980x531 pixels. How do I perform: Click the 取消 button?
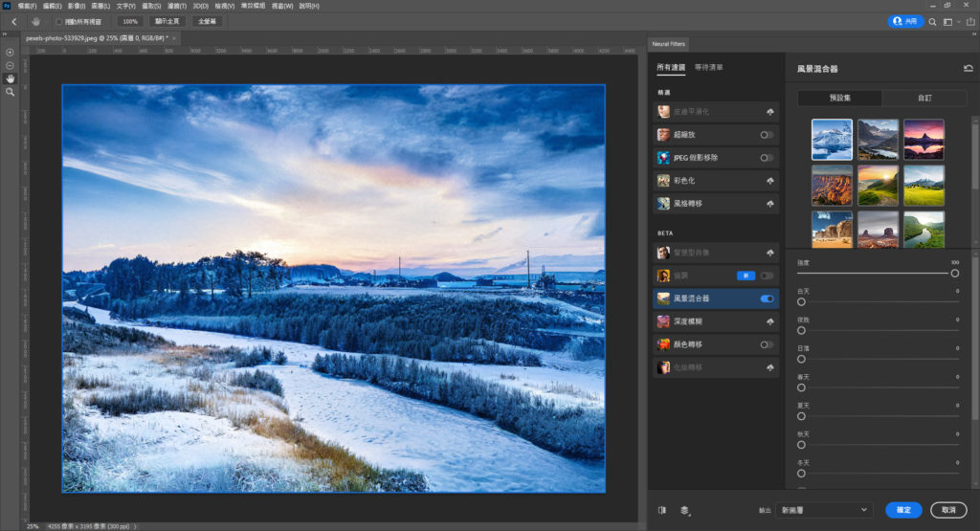947,510
